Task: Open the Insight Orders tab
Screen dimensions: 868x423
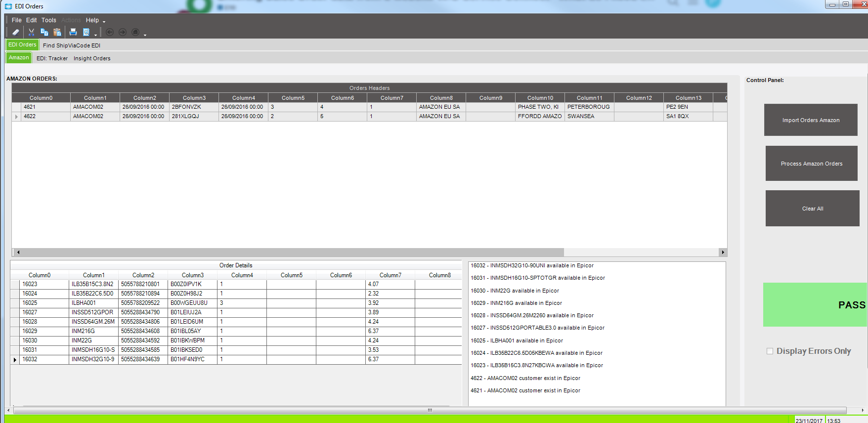Action: coord(92,58)
